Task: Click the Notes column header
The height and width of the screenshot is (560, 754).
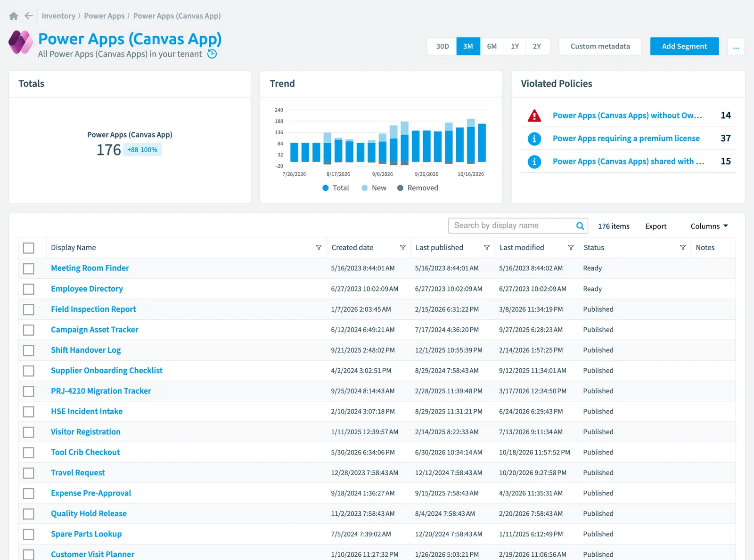Action: pos(713,248)
